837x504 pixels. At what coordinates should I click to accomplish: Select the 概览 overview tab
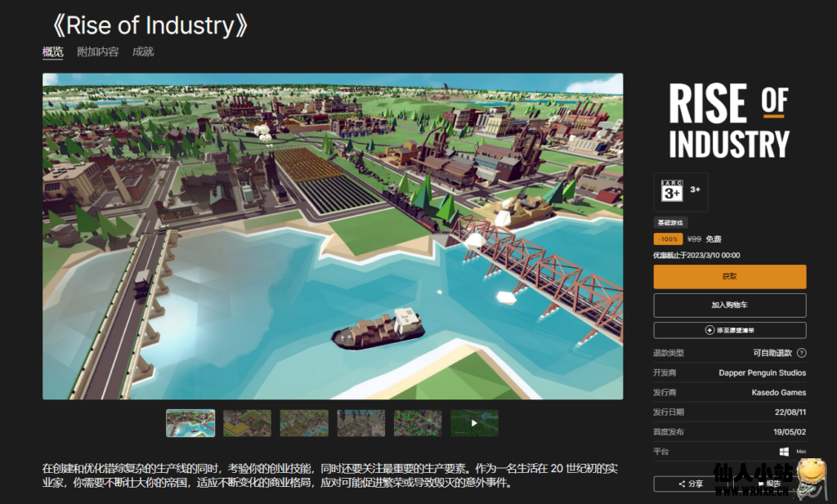[52, 51]
